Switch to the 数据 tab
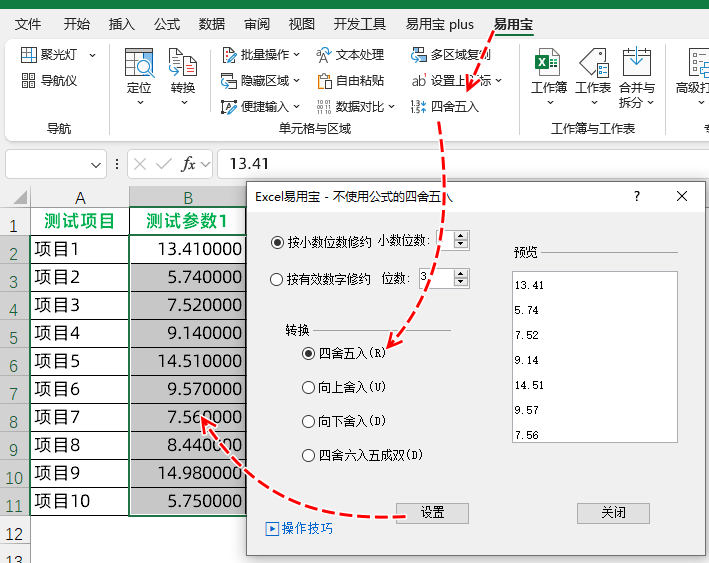The height and width of the screenshot is (563, 709). coord(212,24)
